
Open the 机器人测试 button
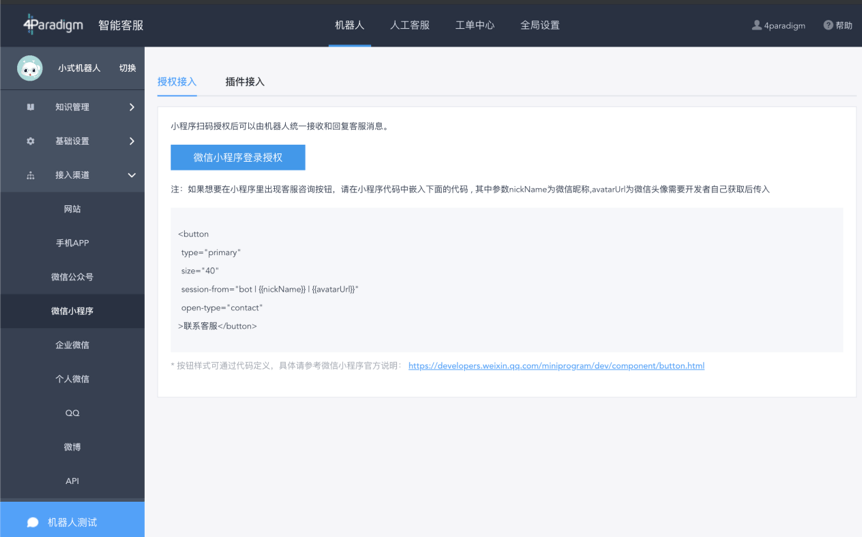73,519
